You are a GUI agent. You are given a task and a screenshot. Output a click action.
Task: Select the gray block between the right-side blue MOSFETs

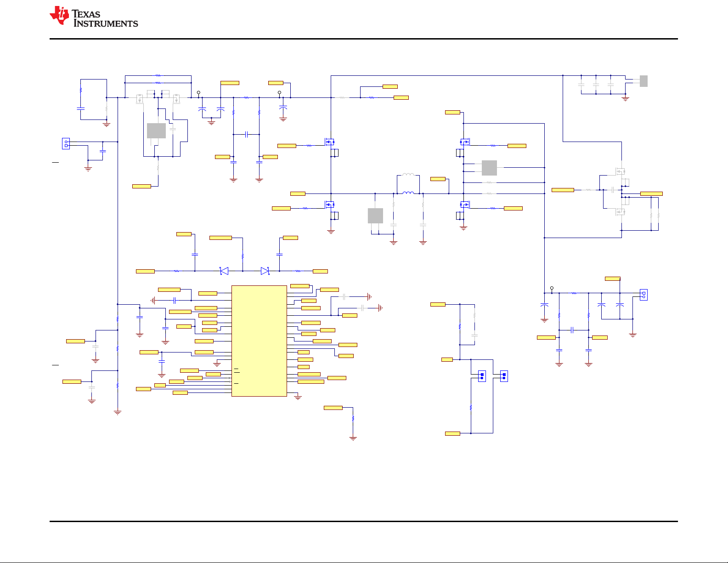click(489, 168)
